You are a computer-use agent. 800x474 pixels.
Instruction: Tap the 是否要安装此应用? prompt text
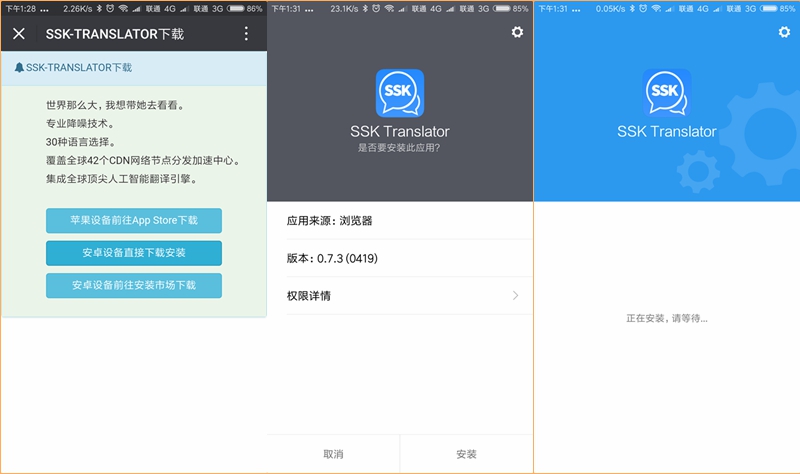tap(398, 148)
